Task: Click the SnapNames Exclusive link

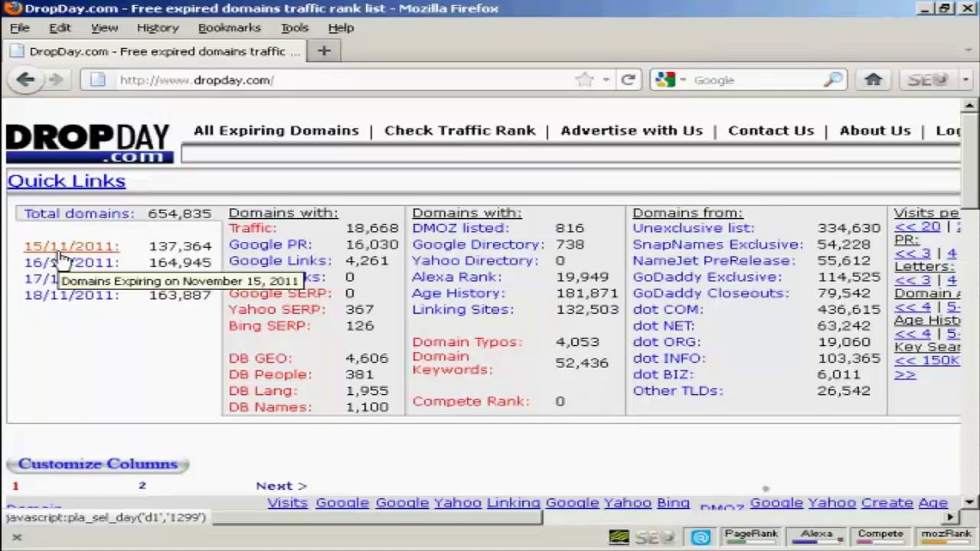Action: pos(717,245)
